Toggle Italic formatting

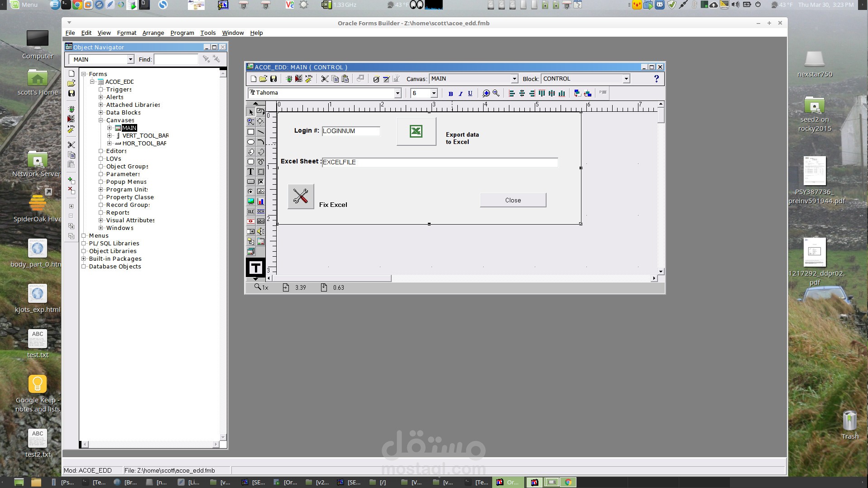(x=460, y=93)
